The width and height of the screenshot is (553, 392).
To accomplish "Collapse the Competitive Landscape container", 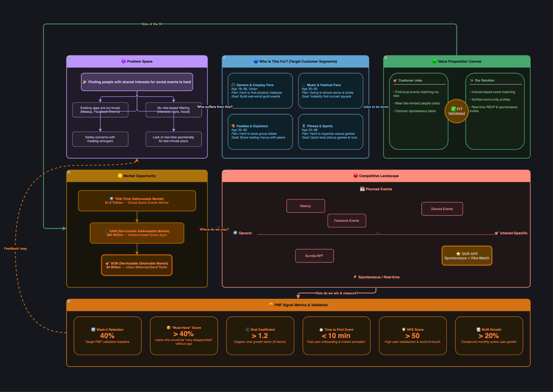I will click(x=224, y=172).
